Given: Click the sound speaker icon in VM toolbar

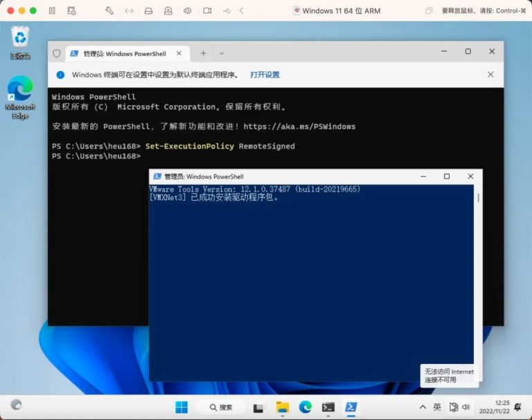Looking at the screenshot, I should 187,11.
